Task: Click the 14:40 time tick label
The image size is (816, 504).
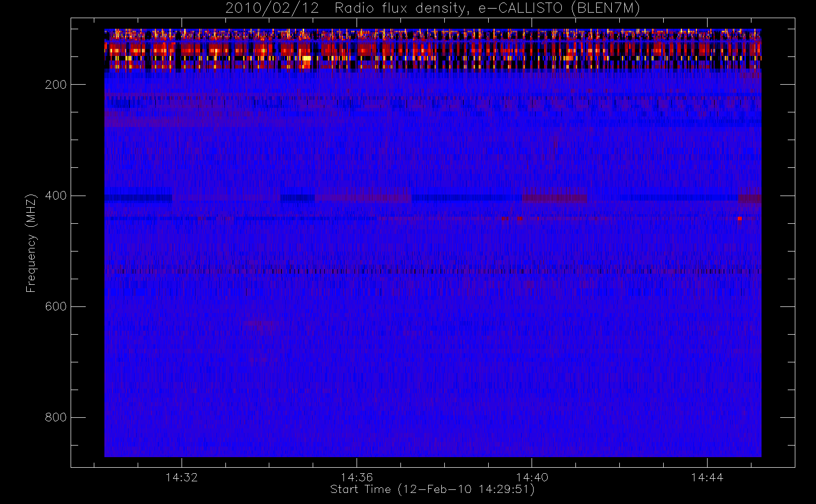Action: [x=532, y=477]
